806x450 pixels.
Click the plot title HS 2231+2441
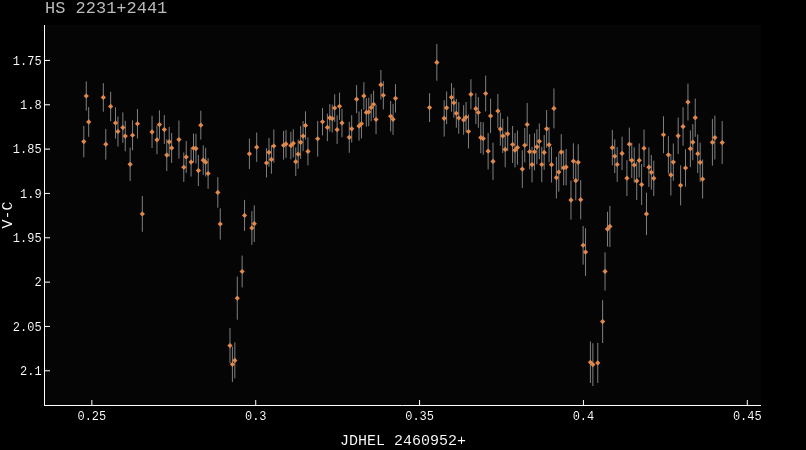[106, 9]
